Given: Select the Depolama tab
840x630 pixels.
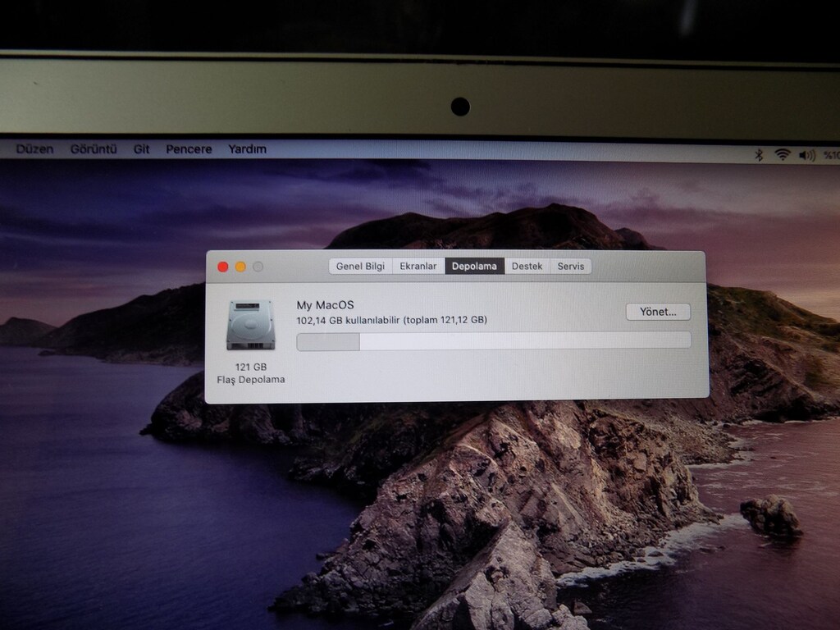Looking at the screenshot, I should point(475,267).
